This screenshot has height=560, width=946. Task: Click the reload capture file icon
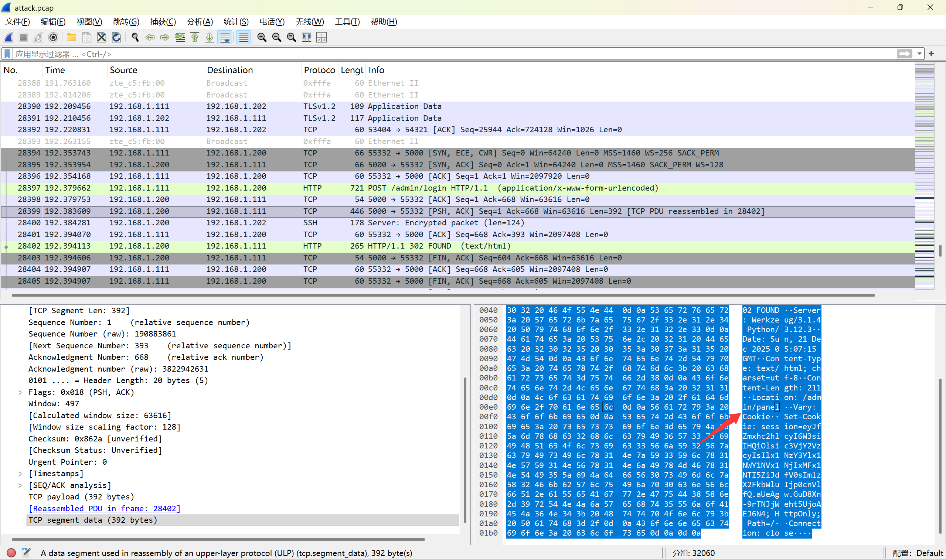116,37
